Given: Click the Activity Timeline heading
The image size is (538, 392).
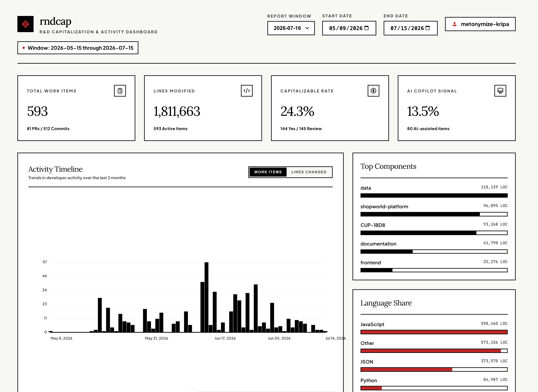Looking at the screenshot, I should [x=55, y=169].
